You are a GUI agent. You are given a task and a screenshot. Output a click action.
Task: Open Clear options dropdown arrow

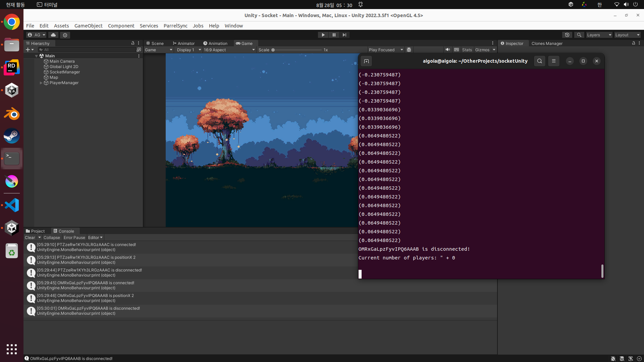(x=40, y=237)
